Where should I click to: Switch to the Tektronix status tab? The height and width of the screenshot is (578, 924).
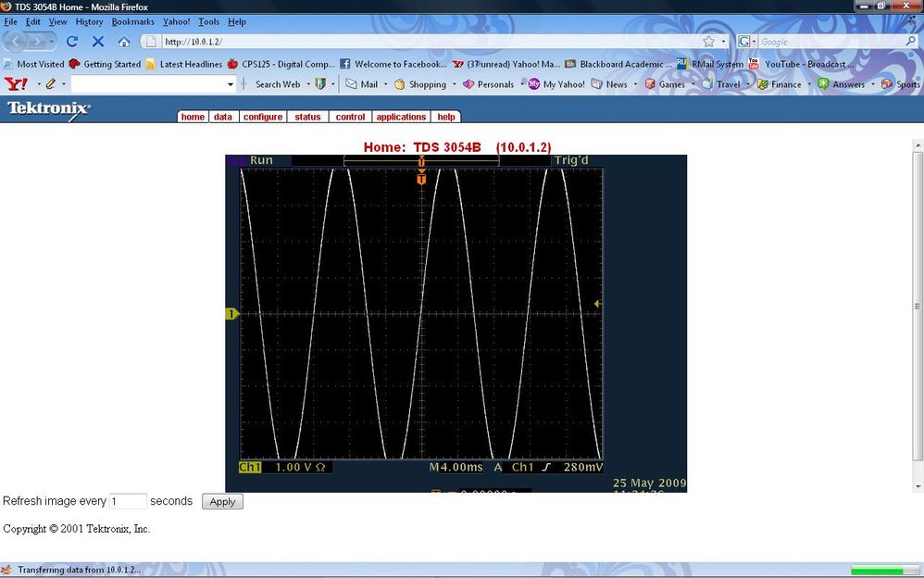coord(307,117)
